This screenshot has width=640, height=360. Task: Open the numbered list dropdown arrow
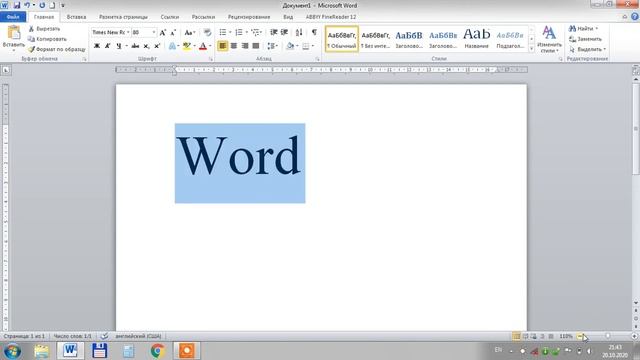point(246,32)
